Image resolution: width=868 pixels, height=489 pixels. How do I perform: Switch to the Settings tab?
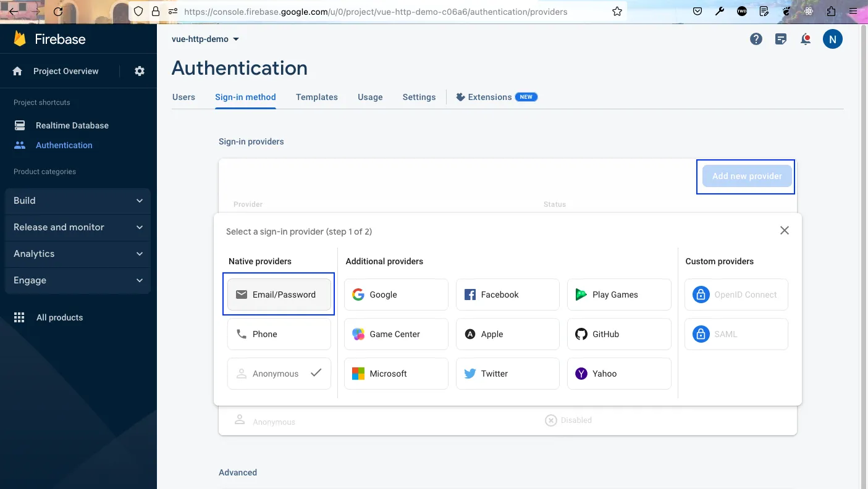[x=419, y=97]
